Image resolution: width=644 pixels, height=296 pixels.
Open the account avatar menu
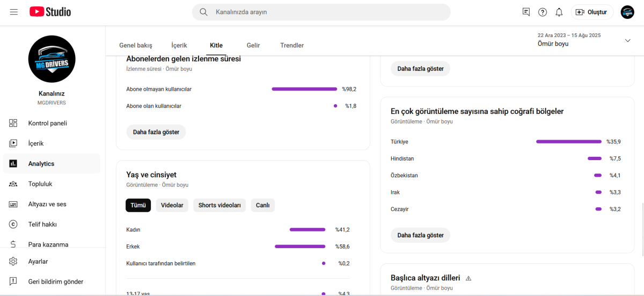(627, 12)
